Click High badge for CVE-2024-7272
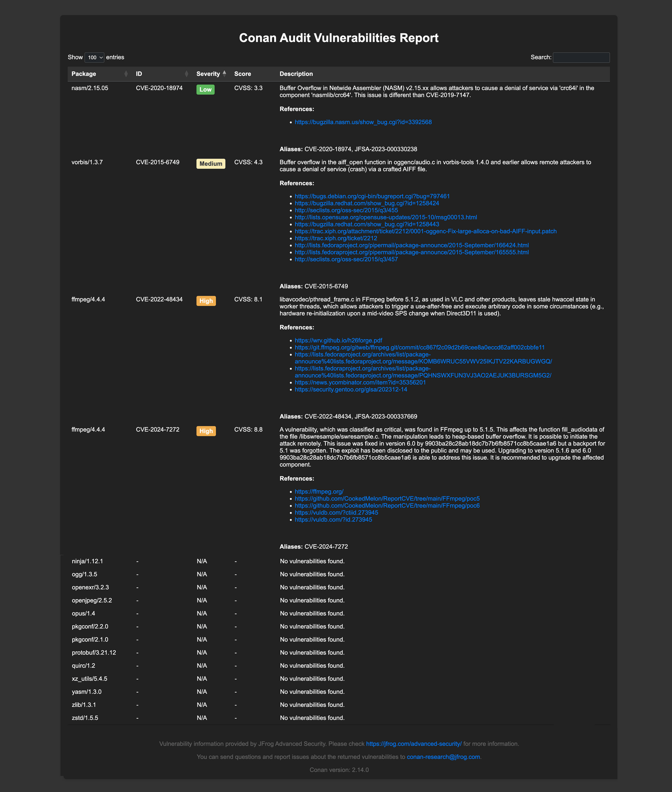Image resolution: width=672 pixels, height=792 pixels. 206,431
